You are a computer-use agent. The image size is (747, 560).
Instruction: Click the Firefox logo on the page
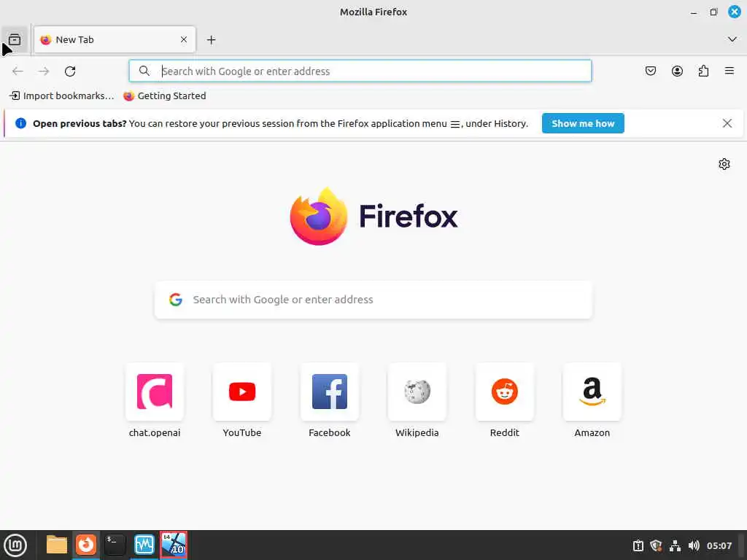[373, 217]
